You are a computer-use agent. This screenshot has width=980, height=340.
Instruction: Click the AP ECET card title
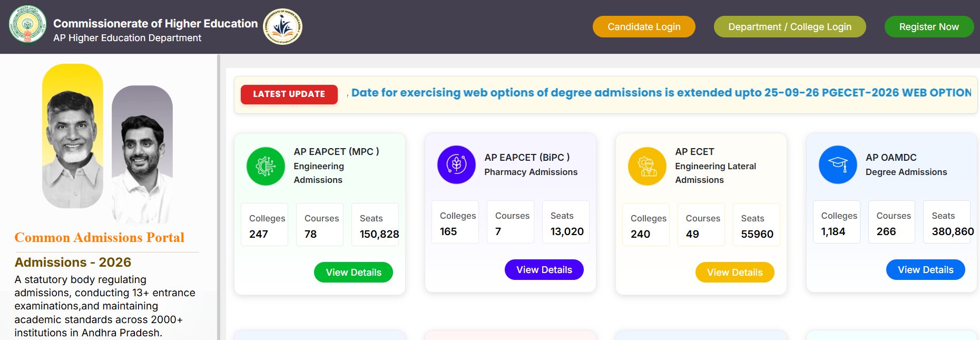pyautogui.click(x=694, y=152)
